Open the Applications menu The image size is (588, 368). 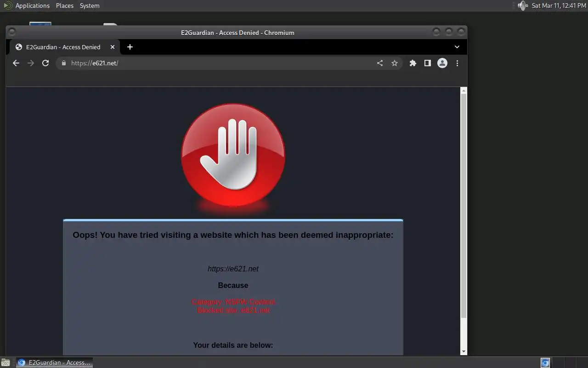[33, 6]
